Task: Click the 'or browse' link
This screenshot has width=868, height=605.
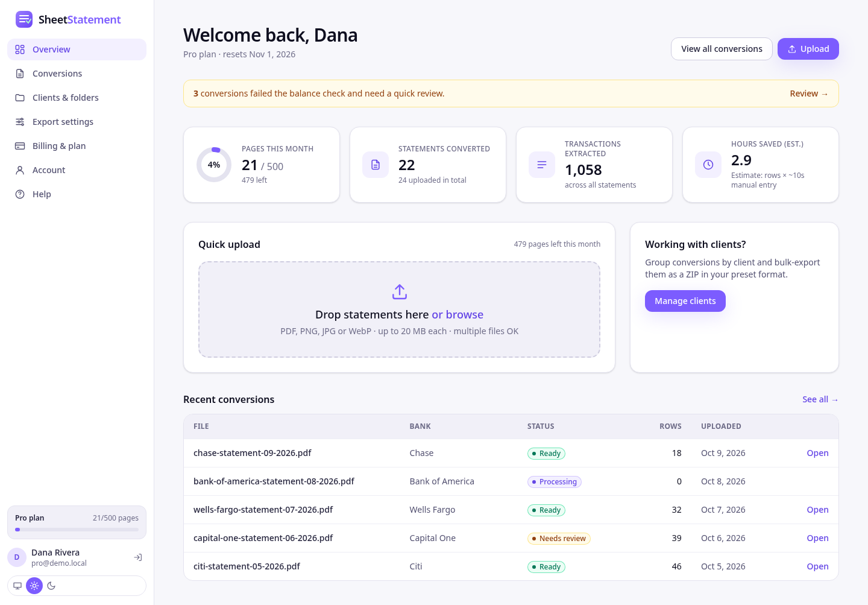Action: pyautogui.click(x=458, y=314)
